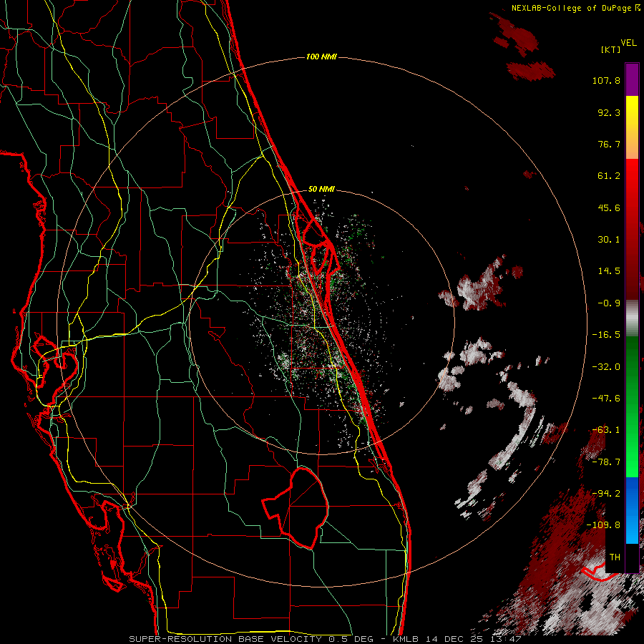
Task: Click the -16.5 legend value
Action: pos(606,335)
